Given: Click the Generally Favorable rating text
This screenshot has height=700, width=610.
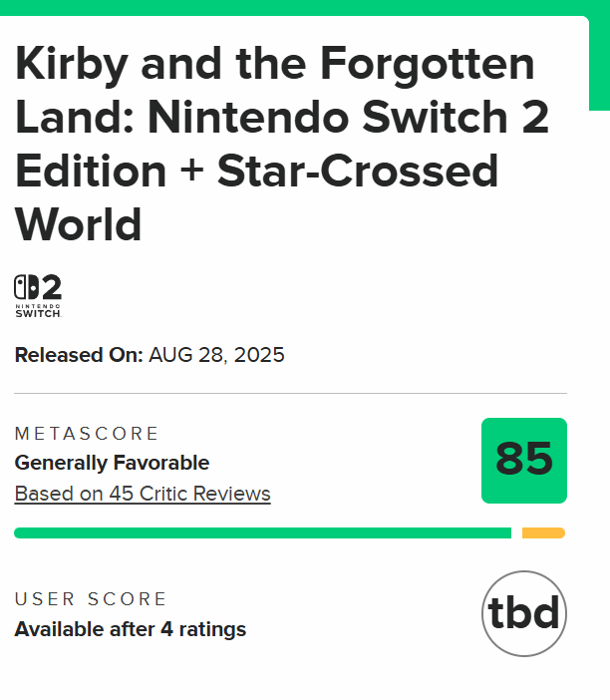Looking at the screenshot, I should coord(112,463).
